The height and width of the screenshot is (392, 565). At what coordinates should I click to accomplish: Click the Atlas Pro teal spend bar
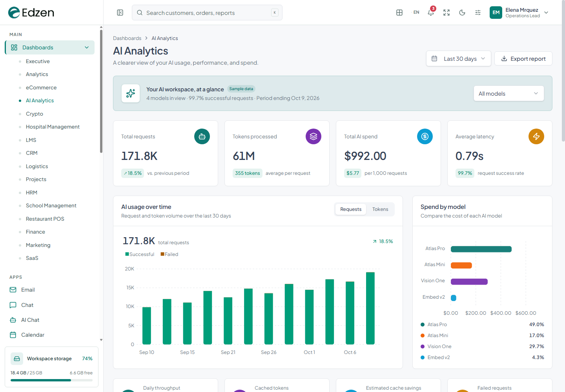pos(481,249)
